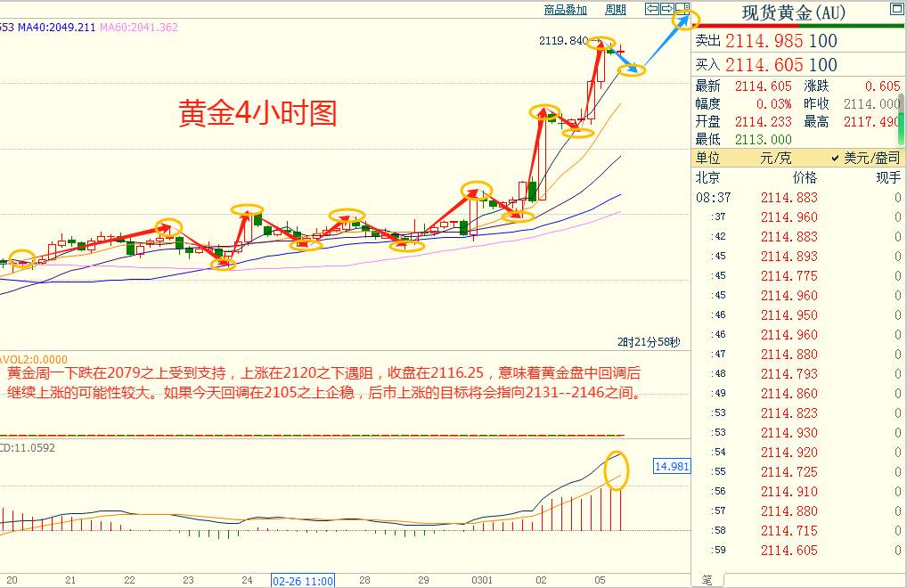This screenshot has height=588, width=907.
Task: Click the 最低 value 2113.000
Action: pyautogui.click(x=763, y=140)
